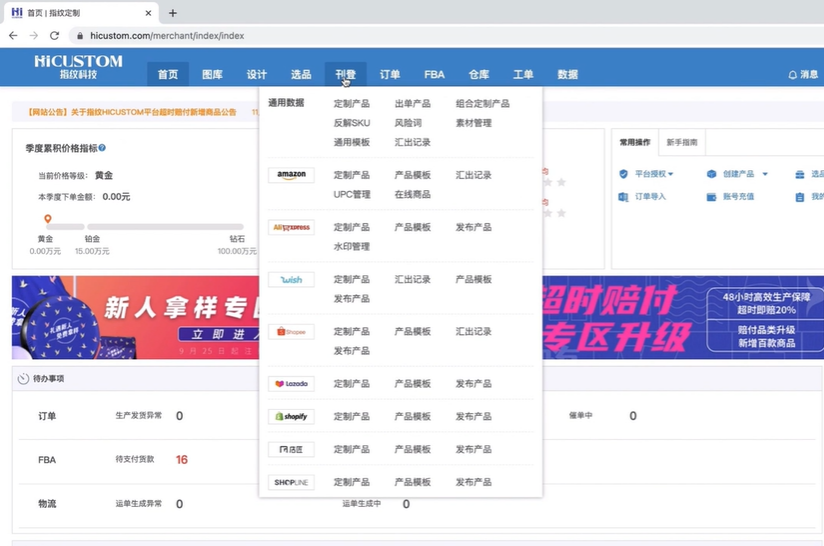Click 水印管理 under AliExpress

pyautogui.click(x=352, y=246)
